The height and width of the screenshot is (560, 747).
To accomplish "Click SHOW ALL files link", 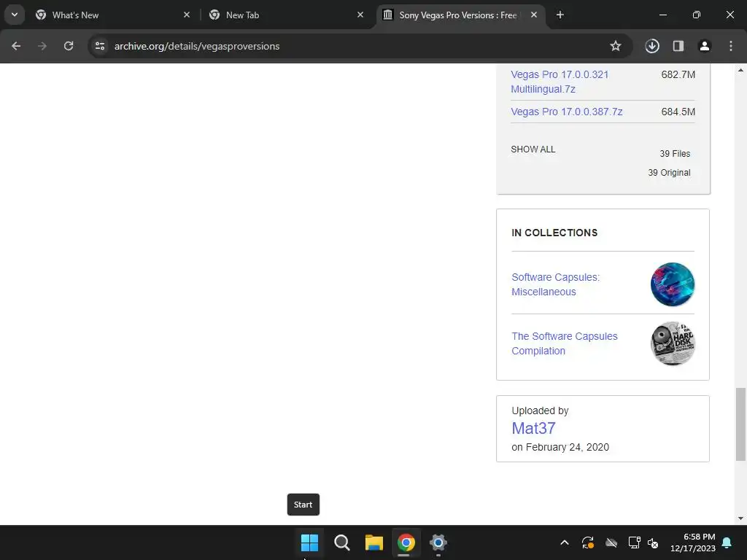I will tap(533, 149).
